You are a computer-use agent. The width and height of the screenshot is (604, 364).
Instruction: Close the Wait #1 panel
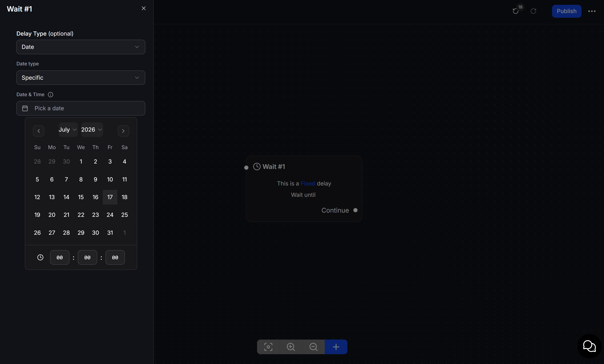pyautogui.click(x=144, y=9)
